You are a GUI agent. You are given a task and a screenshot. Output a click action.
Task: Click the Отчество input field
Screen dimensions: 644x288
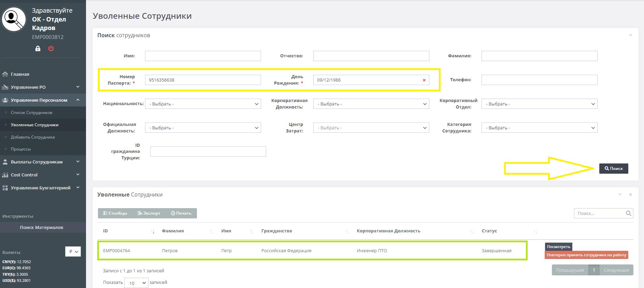(371, 56)
